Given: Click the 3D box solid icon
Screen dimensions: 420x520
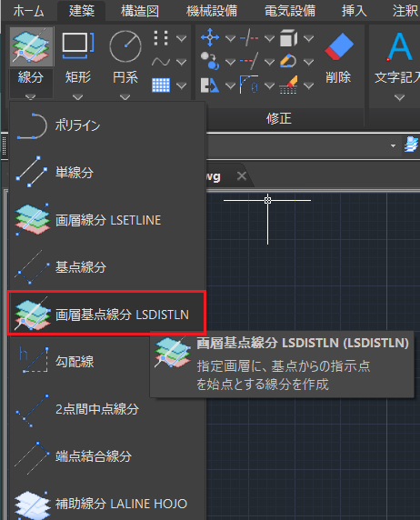Looking at the screenshot, I should (x=288, y=37).
